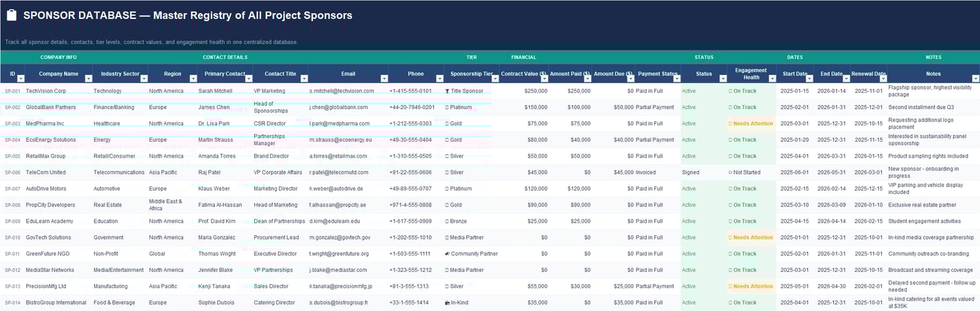Select the $250,000 contract value for TechVision

[523, 91]
